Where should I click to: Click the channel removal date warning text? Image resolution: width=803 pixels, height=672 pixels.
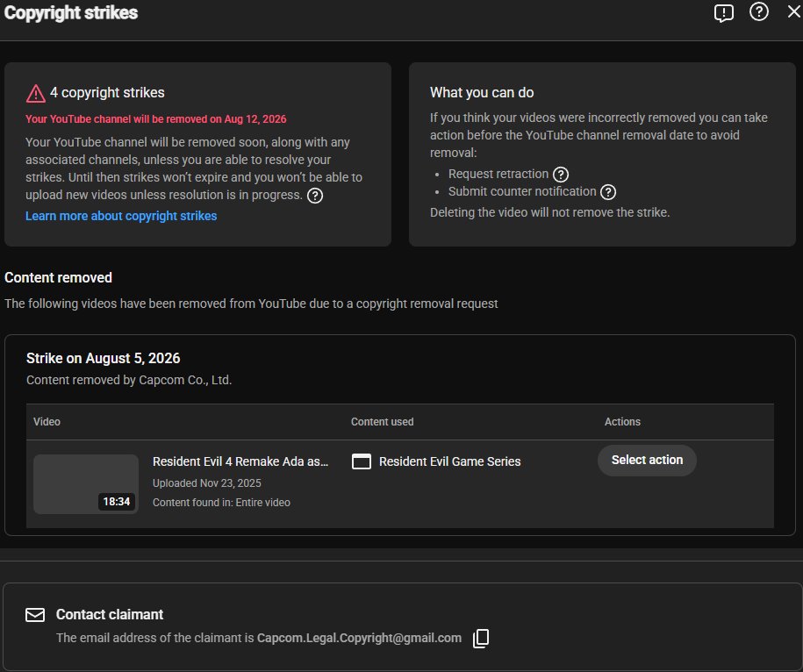[156, 119]
